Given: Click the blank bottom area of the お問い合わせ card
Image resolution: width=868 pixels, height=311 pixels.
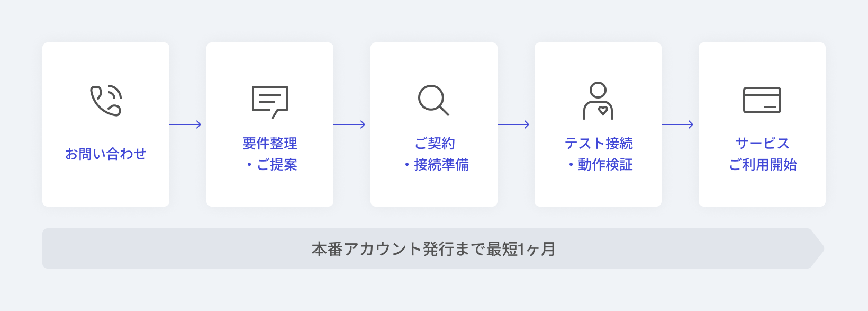Looking at the screenshot, I should coord(106,186).
